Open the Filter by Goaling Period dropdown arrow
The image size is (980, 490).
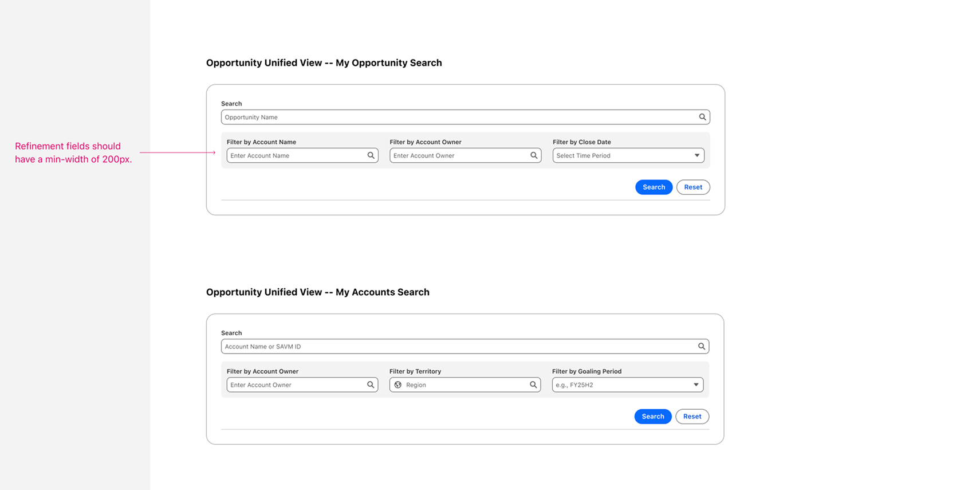(696, 385)
